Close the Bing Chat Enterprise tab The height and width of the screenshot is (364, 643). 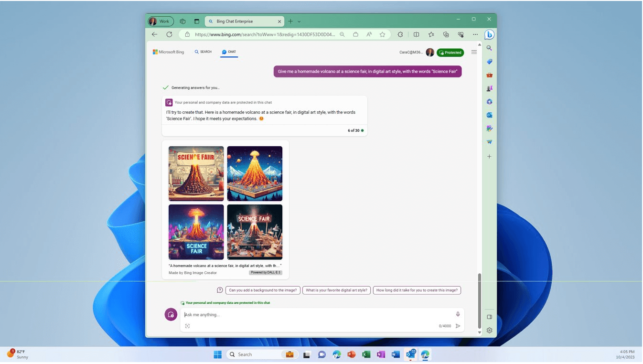[x=279, y=21]
